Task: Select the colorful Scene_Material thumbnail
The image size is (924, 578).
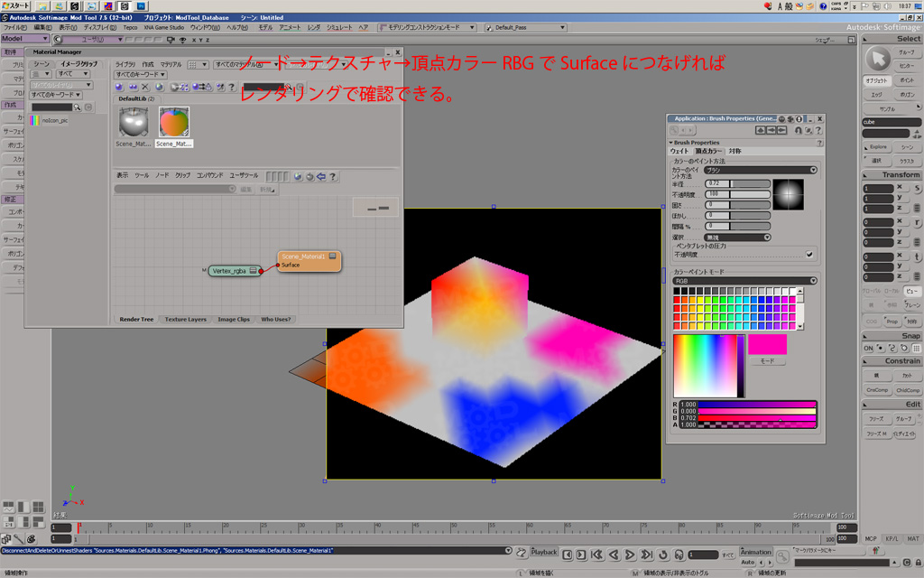Action: click(174, 122)
